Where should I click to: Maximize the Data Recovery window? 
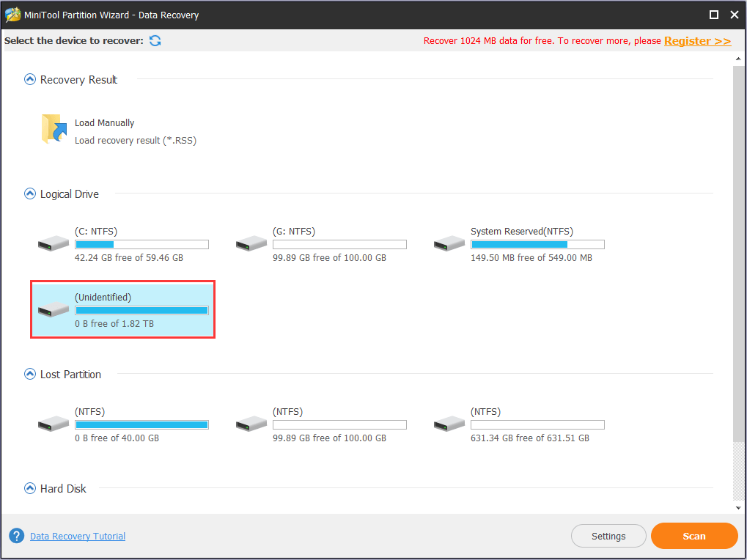(714, 15)
